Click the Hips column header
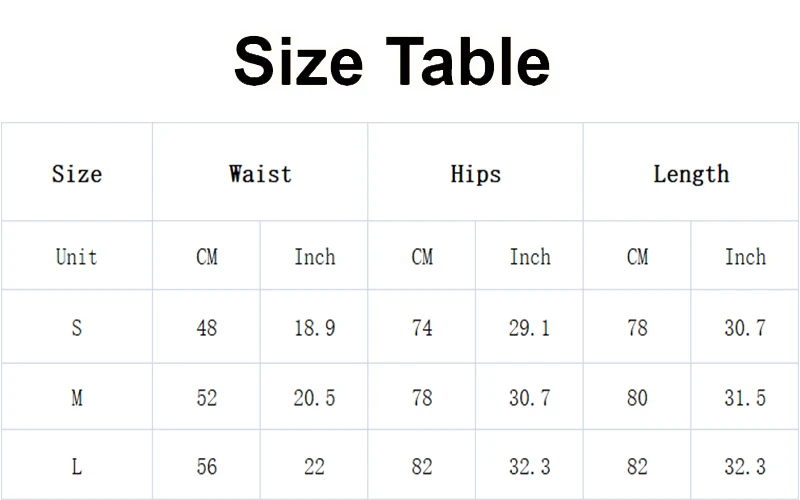The width and height of the screenshot is (800, 500). pos(476,172)
